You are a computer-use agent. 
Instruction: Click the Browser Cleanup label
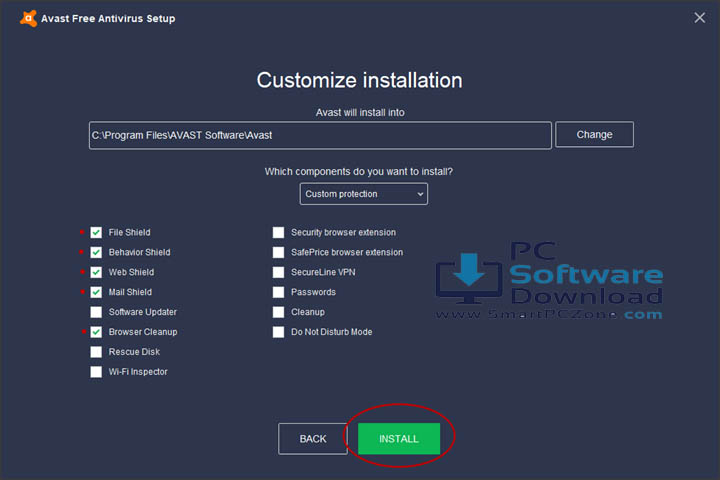[x=143, y=332]
